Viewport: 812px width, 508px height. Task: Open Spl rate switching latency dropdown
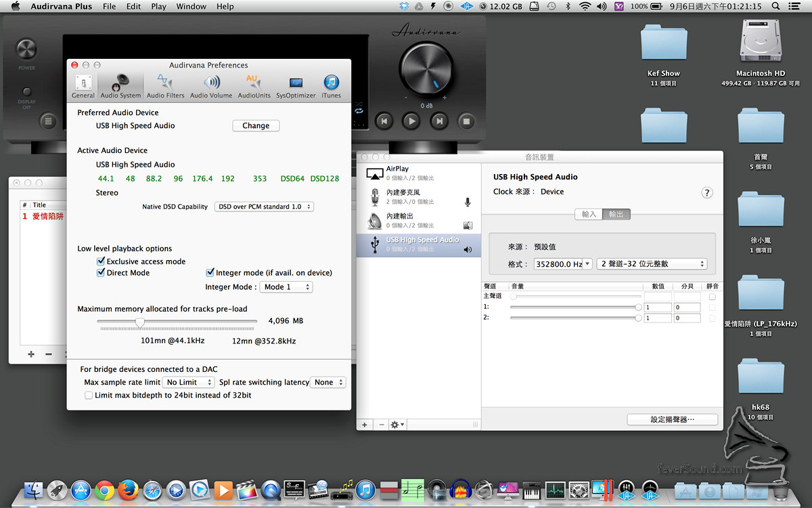(x=328, y=383)
